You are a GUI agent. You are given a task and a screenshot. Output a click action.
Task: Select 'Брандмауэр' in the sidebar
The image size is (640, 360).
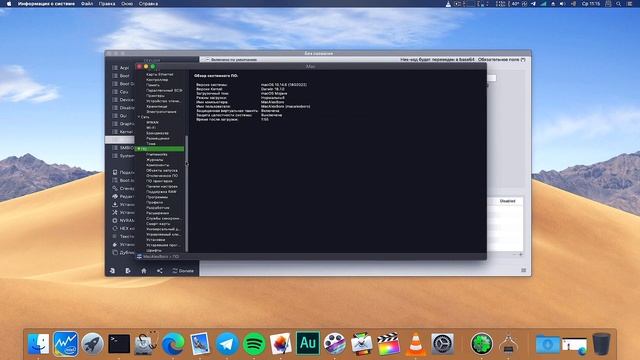[x=158, y=133]
